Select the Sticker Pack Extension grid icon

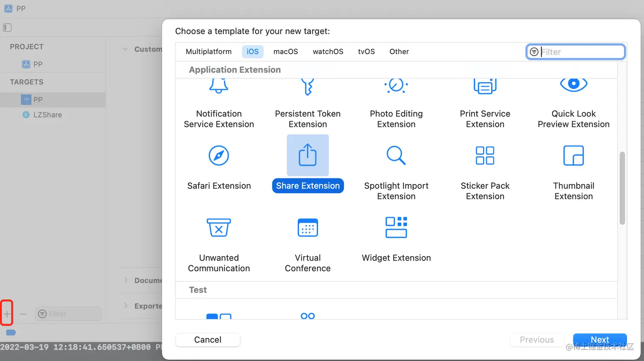[x=485, y=155]
